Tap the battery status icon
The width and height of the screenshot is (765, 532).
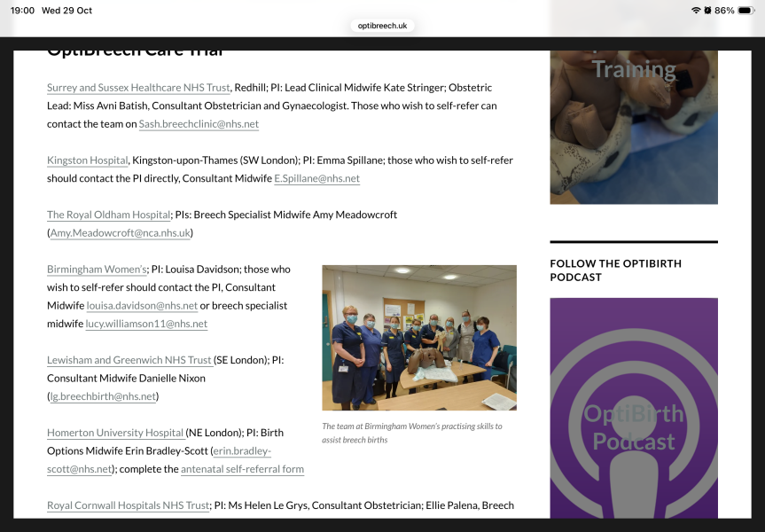pos(746,11)
